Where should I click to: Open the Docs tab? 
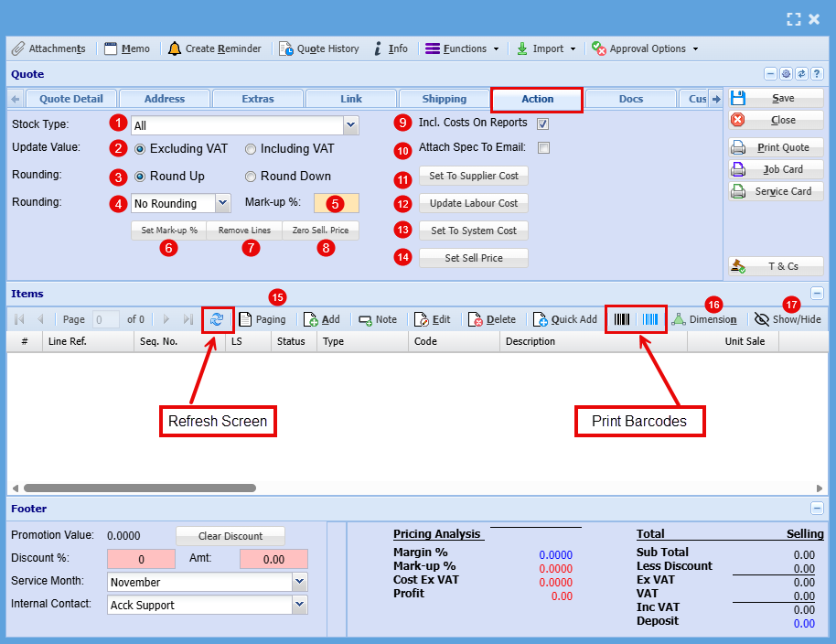[631, 99]
